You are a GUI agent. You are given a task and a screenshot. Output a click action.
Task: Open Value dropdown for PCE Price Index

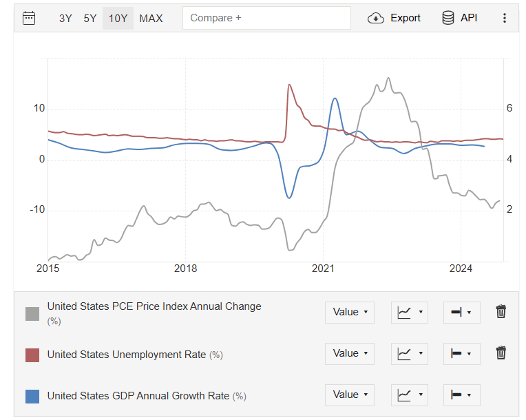click(x=350, y=313)
